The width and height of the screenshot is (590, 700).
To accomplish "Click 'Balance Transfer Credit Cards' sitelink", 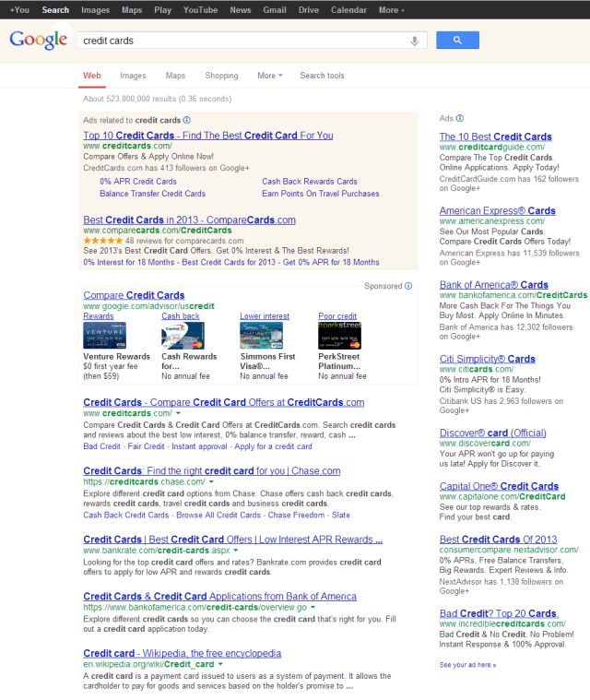I will tap(153, 194).
